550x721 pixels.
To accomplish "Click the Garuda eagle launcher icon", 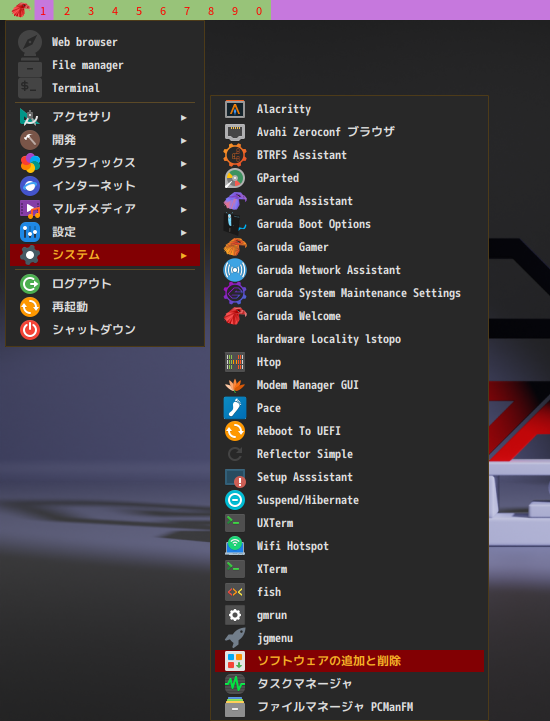I will click(20, 10).
